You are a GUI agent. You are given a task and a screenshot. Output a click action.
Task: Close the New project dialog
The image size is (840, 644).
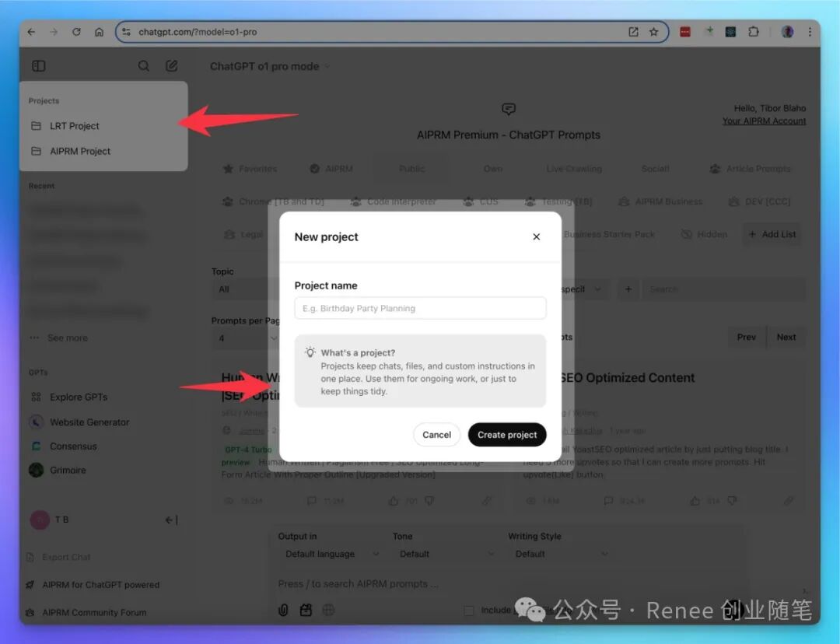click(x=536, y=236)
